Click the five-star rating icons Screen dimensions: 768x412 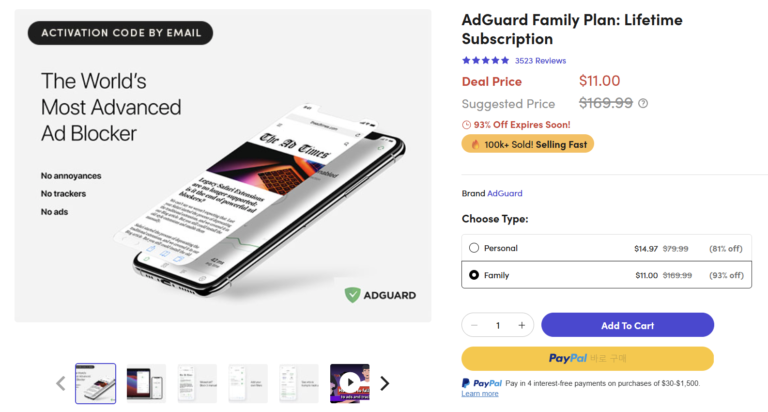tap(485, 60)
